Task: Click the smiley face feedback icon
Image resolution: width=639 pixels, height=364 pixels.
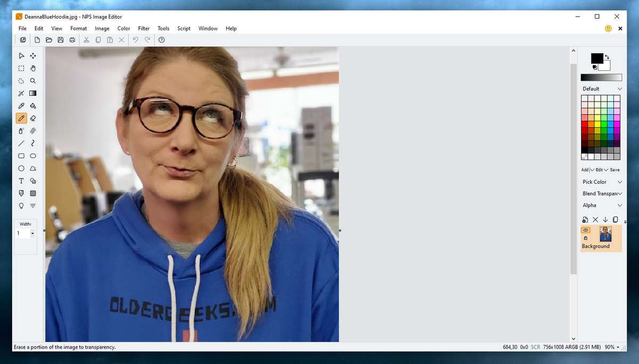Action: click(608, 29)
